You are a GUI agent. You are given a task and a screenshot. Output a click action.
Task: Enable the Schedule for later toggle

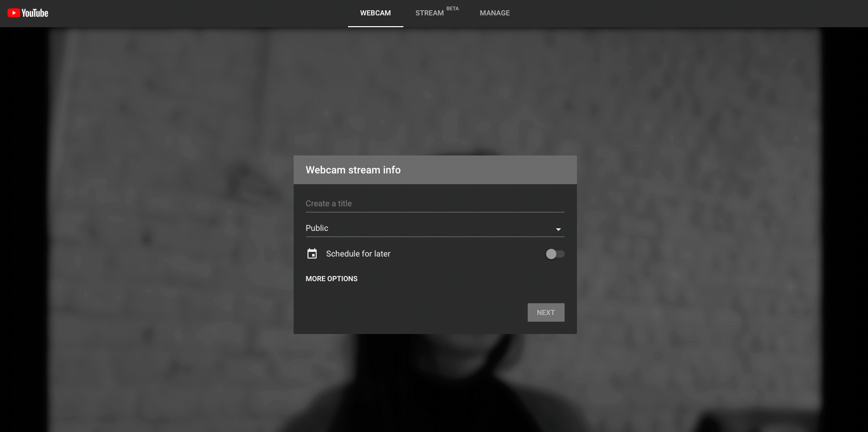tap(555, 254)
